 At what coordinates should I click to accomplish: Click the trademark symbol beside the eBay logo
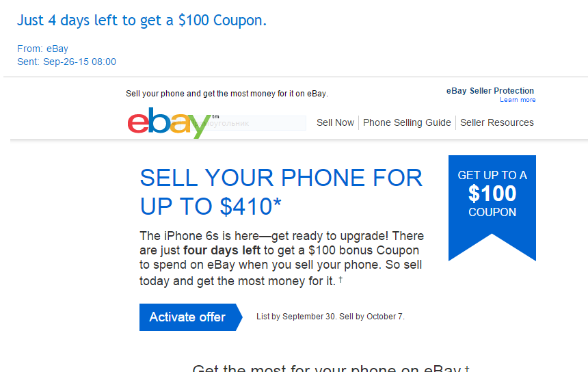(216, 116)
